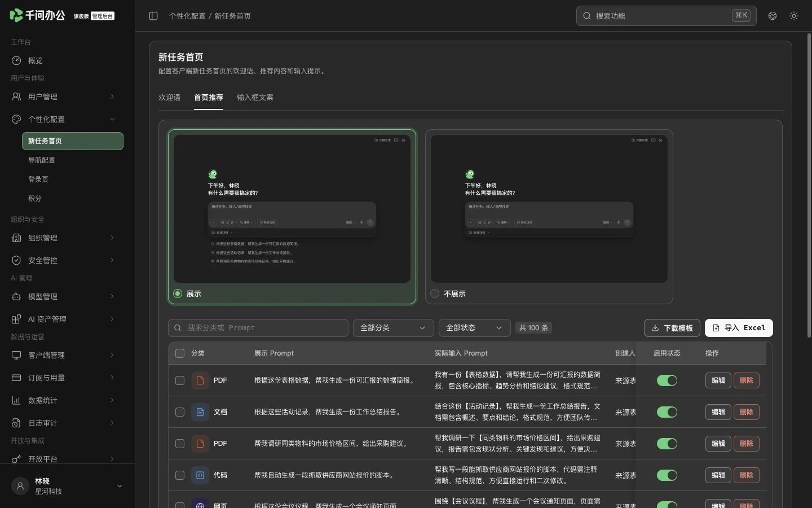The width and height of the screenshot is (812, 508).
Task: Click the 用户管理 people icon
Action: 16,97
